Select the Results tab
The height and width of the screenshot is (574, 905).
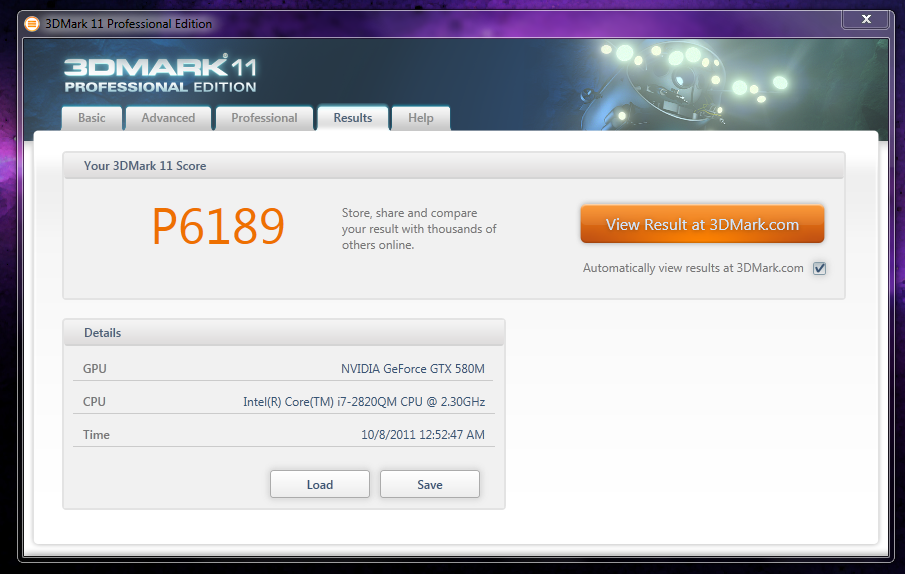click(353, 118)
